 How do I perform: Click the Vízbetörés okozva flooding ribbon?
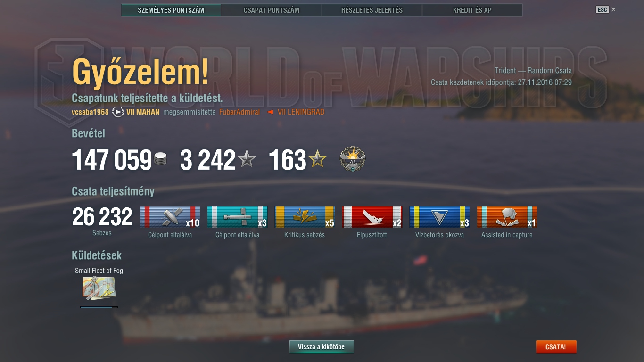[x=439, y=217]
